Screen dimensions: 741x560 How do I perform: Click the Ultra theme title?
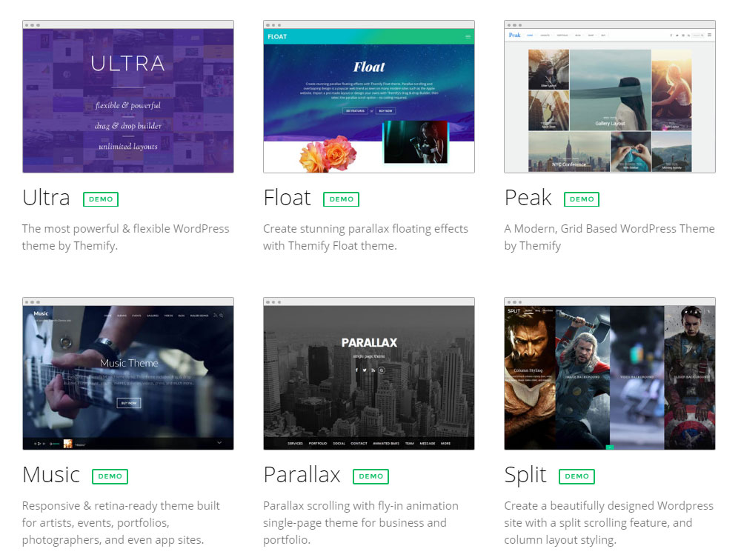click(46, 198)
